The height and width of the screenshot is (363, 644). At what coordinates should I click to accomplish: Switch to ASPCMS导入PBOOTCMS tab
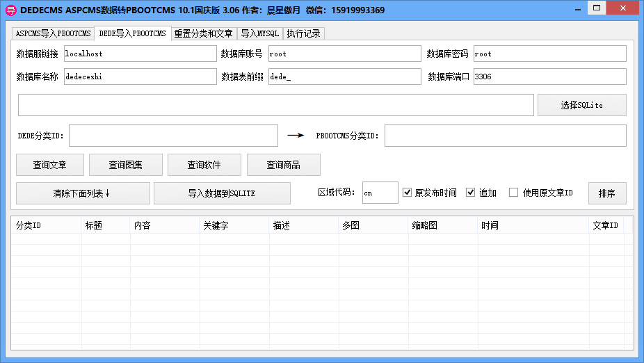(53, 33)
